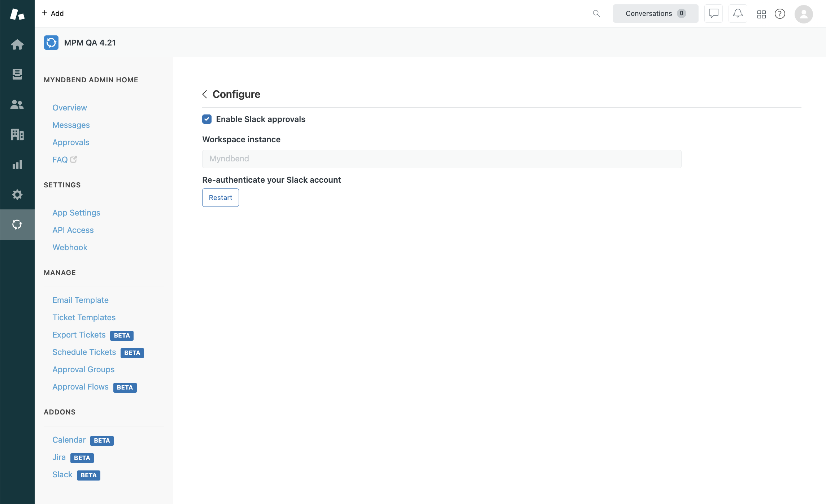The width and height of the screenshot is (826, 504).
Task: Open Ticket Templates
Action: 84,317
